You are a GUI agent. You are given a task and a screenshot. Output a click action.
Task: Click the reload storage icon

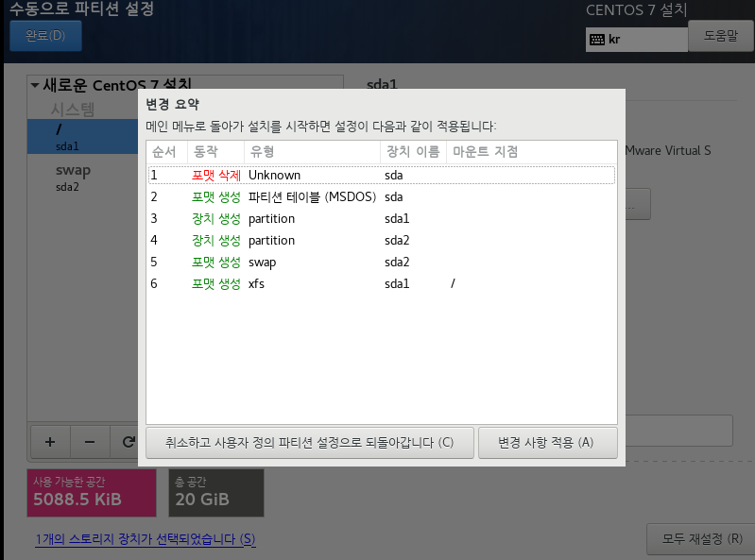[x=127, y=442]
